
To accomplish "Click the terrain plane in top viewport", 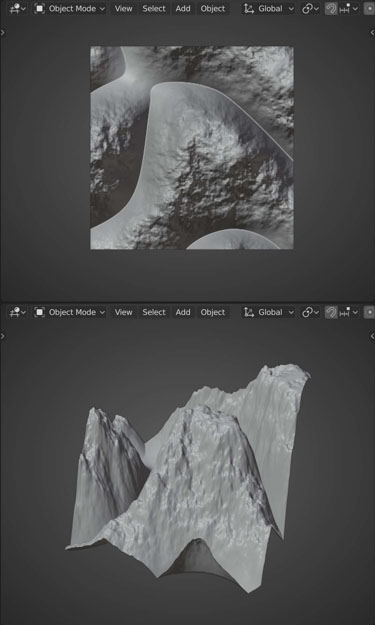I will pyautogui.click(x=192, y=148).
